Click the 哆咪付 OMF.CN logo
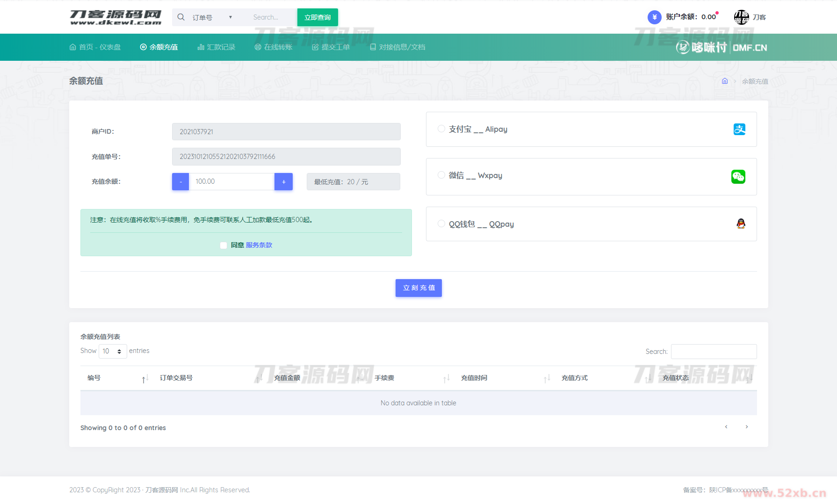 point(722,47)
